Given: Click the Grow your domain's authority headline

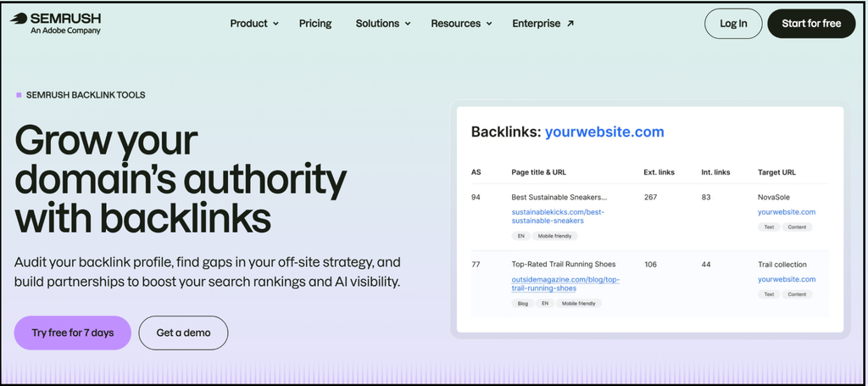Looking at the screenshot, I should coord(181,179).
